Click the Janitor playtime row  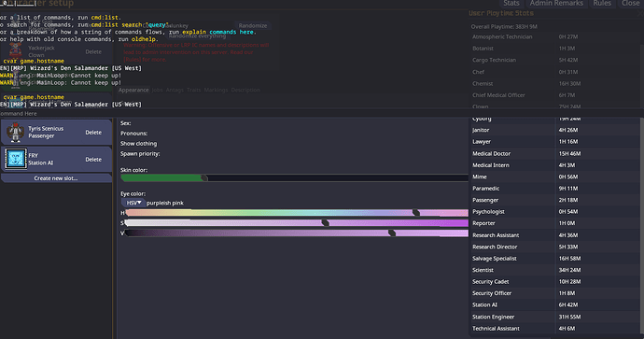pyautogui.click(x=554, y=130)
